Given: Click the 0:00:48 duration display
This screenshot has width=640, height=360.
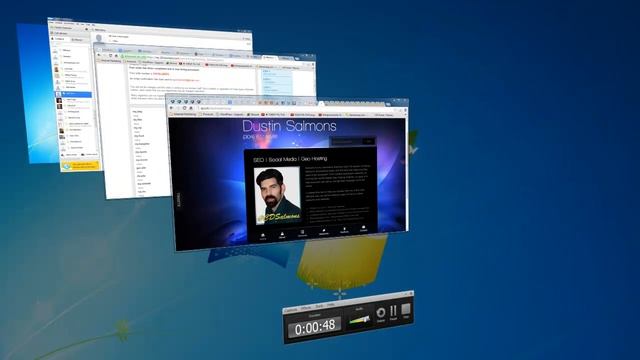Looking at the screenshot, I should pos(315,327).
